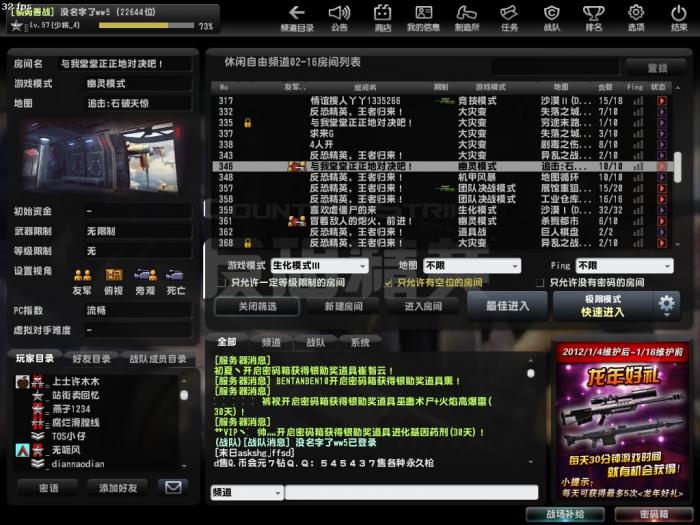
Task: Click the room search input field
Action: [x=556, y=67]
